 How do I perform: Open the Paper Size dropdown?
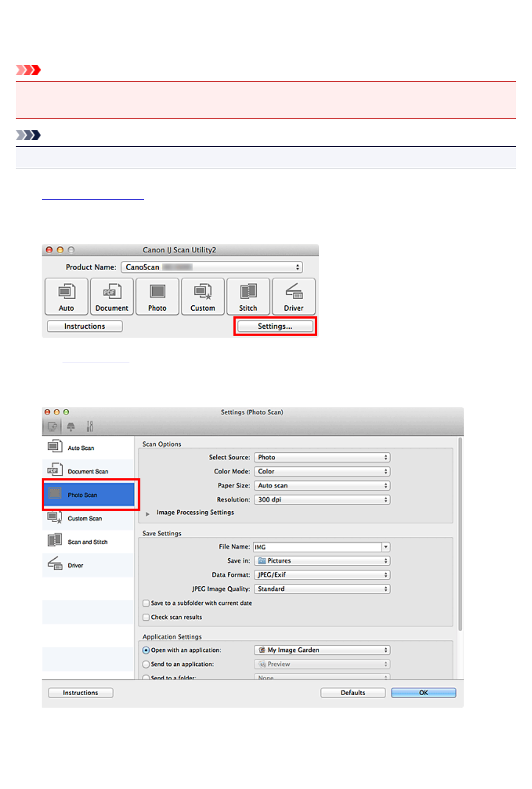322,485
